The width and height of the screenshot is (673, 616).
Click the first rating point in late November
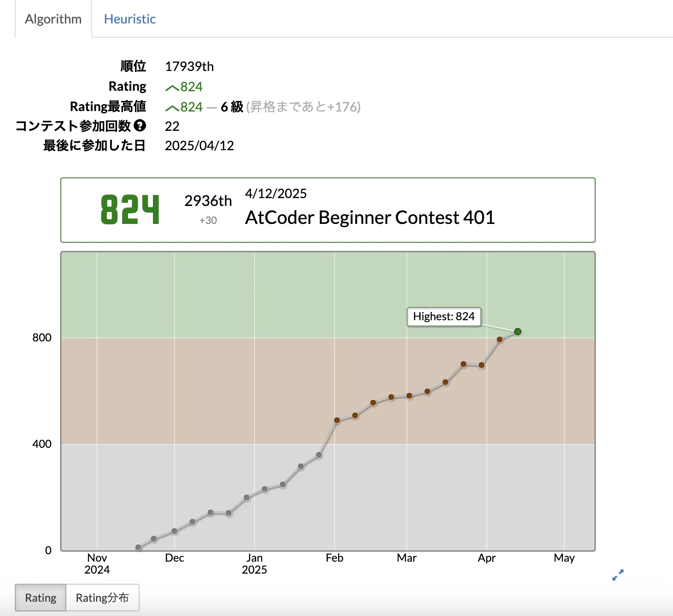coord(138,547)
